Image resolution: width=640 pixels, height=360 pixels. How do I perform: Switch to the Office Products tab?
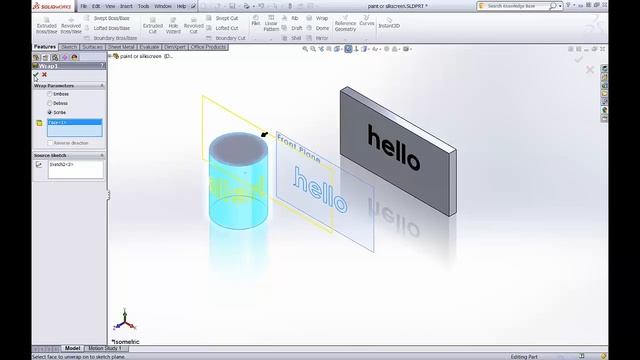point(208,47)
